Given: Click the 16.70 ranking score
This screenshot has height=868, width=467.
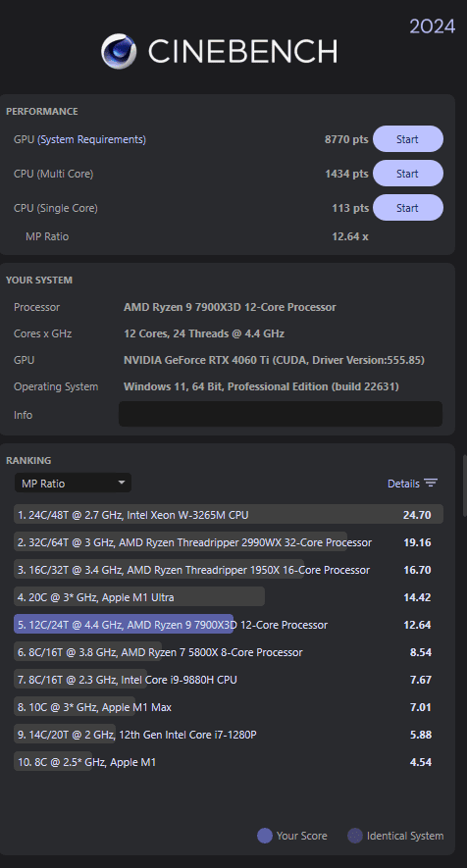Looking at the screenshot, I should click(417, 570).
